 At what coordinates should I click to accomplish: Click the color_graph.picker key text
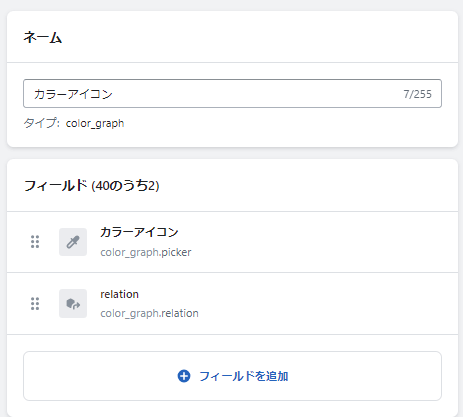pyautogui.click(x=146, y=252)
